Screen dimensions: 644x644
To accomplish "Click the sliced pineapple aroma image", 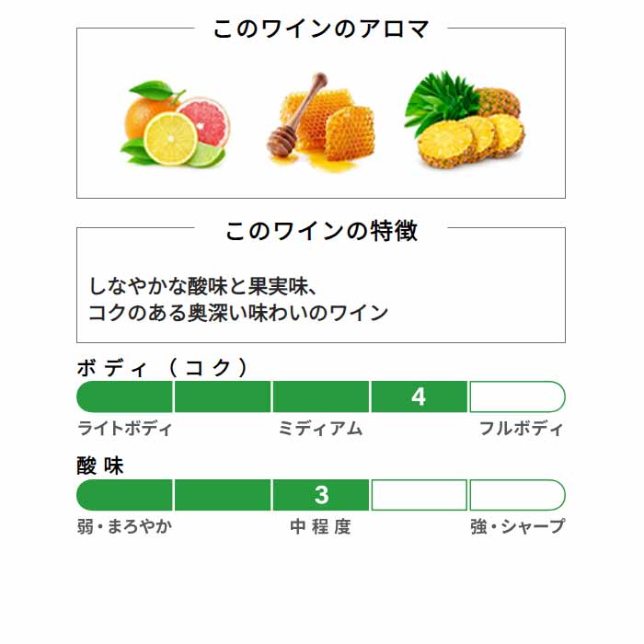I will pyautogui.click(x=465, y=120).
